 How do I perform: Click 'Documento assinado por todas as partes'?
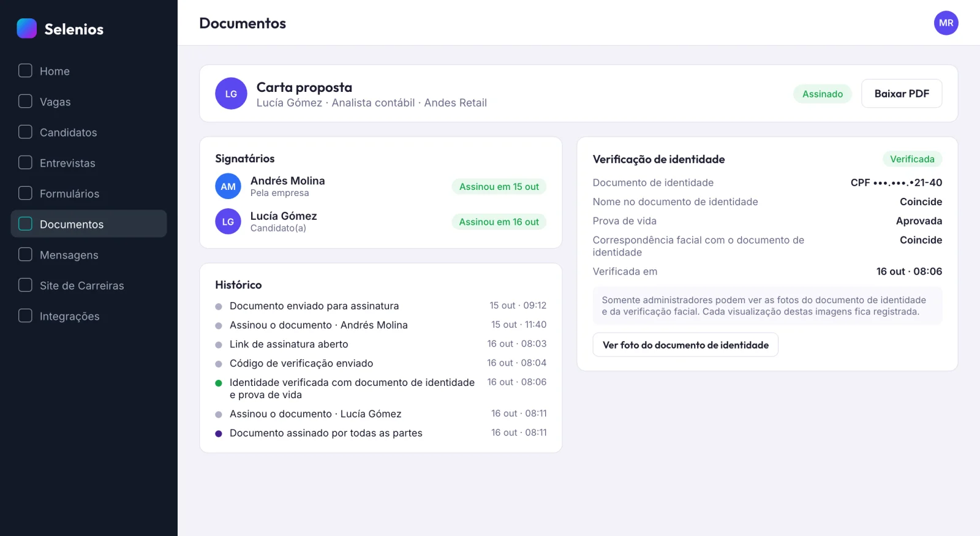(x=380, y=433)
